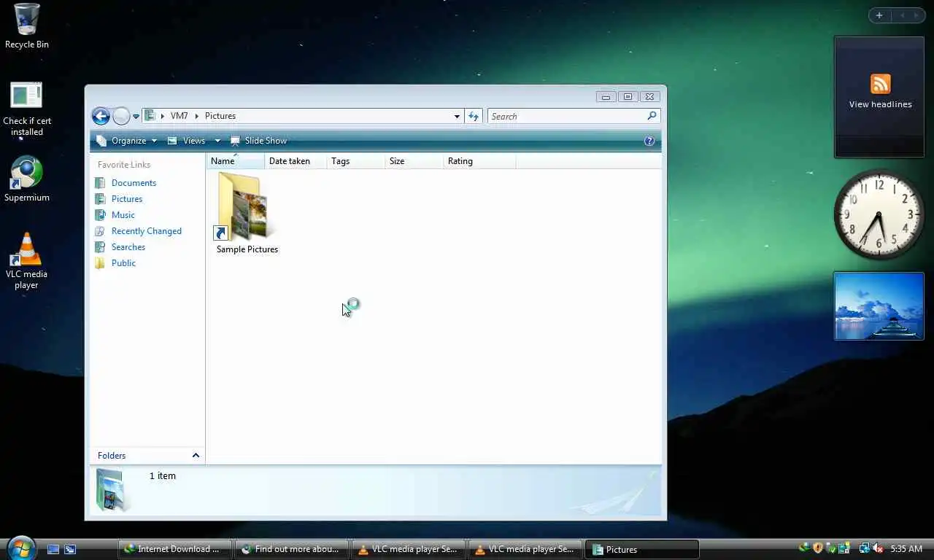Viewport: 934px width, 560px height.
Task: Sort by the Size column
Action: click(414, 161)
